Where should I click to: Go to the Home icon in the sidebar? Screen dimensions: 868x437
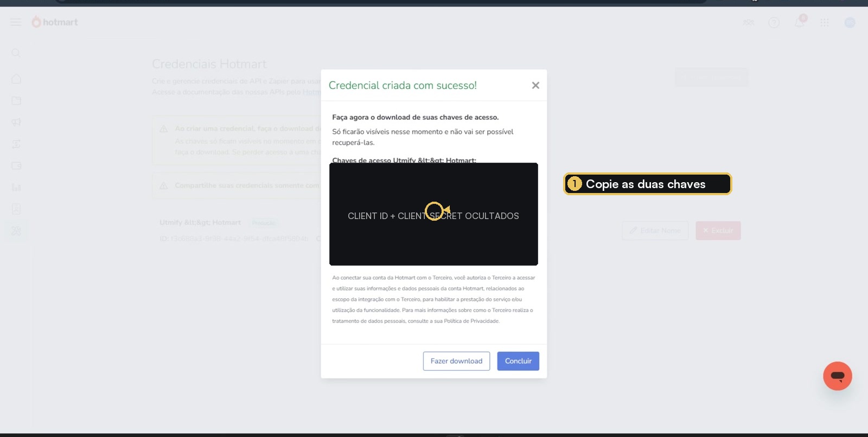[16, 79]
